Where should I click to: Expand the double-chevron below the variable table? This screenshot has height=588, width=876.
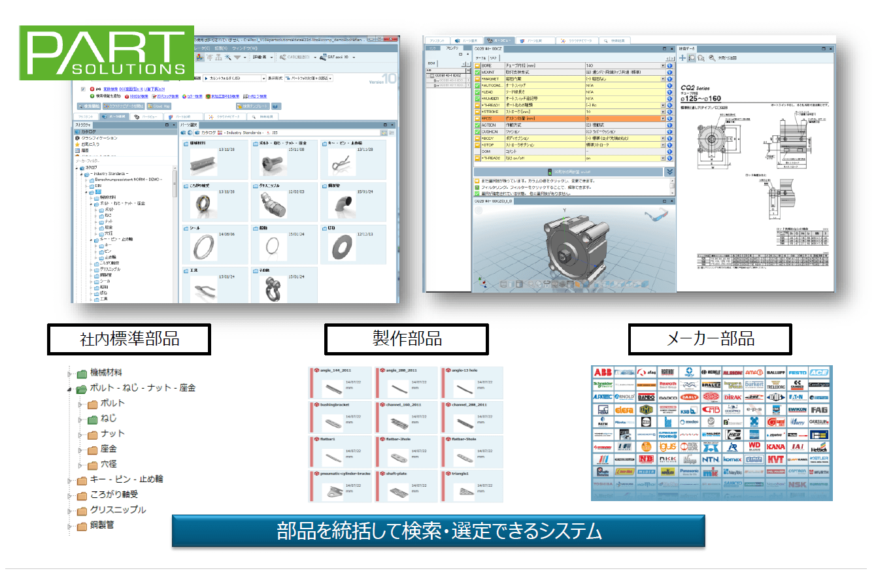[x=669, y=172]
